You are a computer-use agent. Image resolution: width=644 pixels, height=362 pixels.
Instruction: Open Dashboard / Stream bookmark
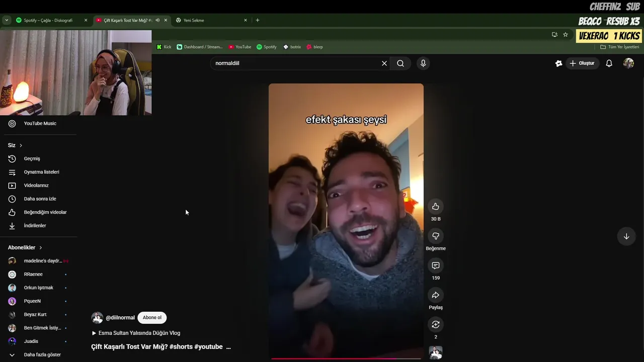tap(200, 47)
